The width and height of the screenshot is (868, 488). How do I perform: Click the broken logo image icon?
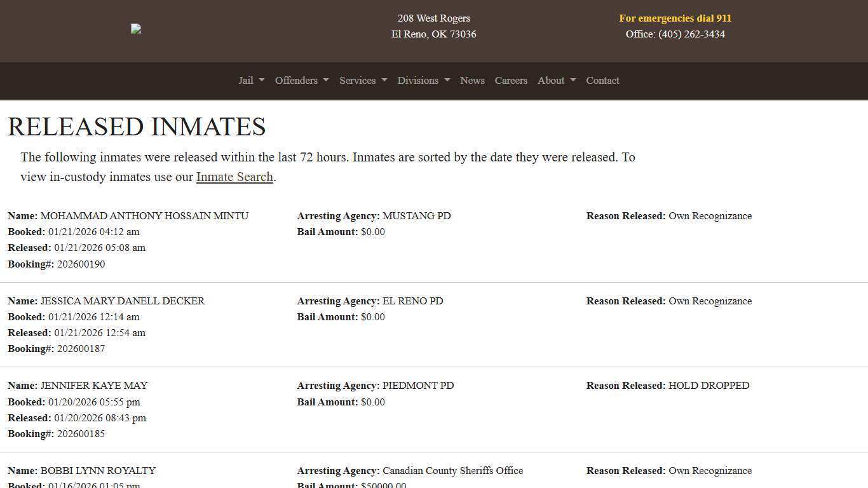[135, 29]
